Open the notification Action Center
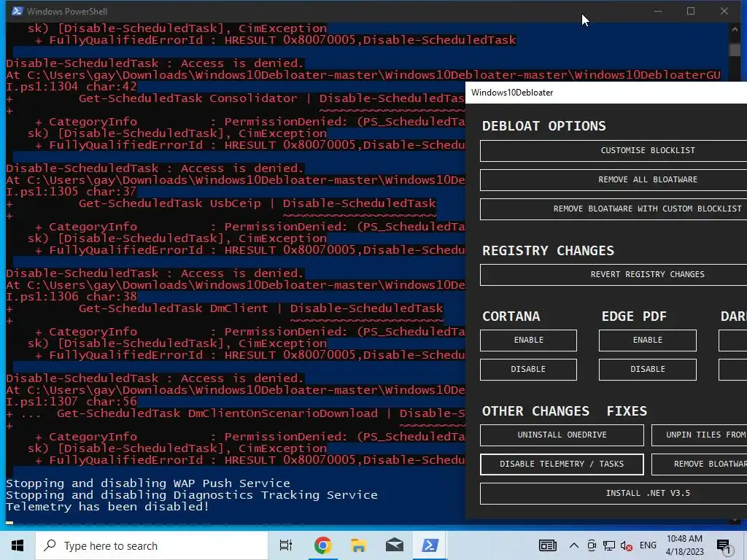The width and height of the screenshot is (747, 560). point(724,546)
